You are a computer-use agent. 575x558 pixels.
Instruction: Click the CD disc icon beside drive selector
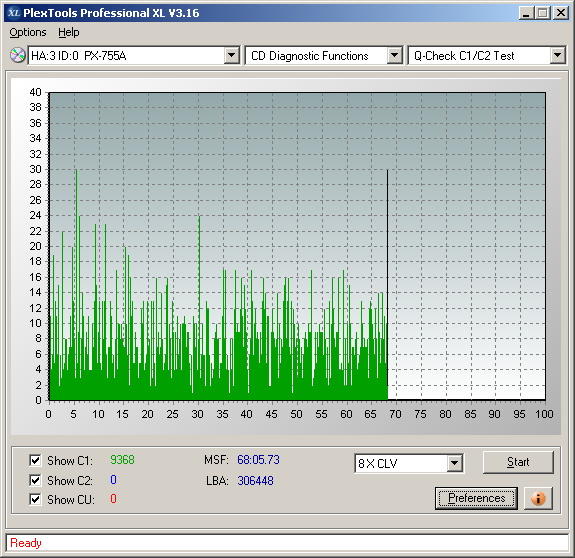tap(17, 55)
